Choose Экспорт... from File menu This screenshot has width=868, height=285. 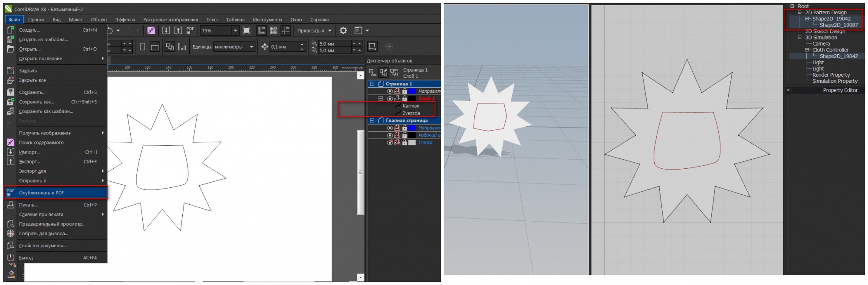pos(56,161)
